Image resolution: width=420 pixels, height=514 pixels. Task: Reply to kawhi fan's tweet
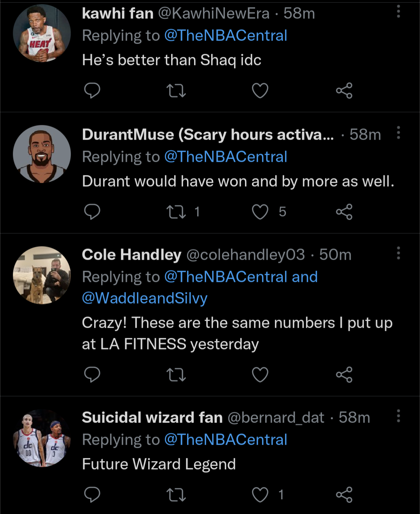92,91
